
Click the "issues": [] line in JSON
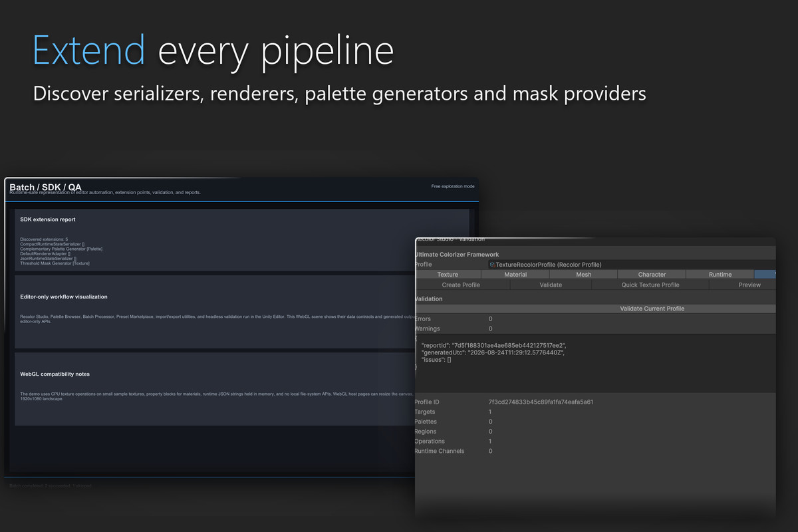tap(436, 360)
